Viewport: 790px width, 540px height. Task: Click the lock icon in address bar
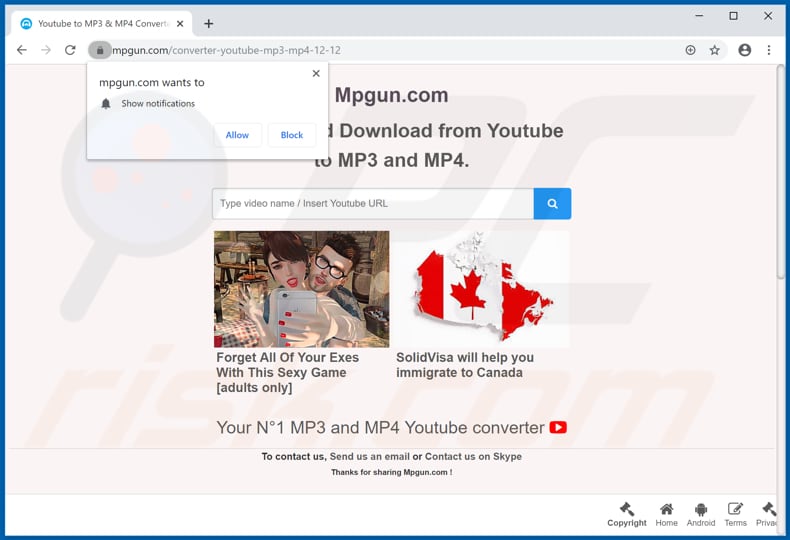pos(100,50)
